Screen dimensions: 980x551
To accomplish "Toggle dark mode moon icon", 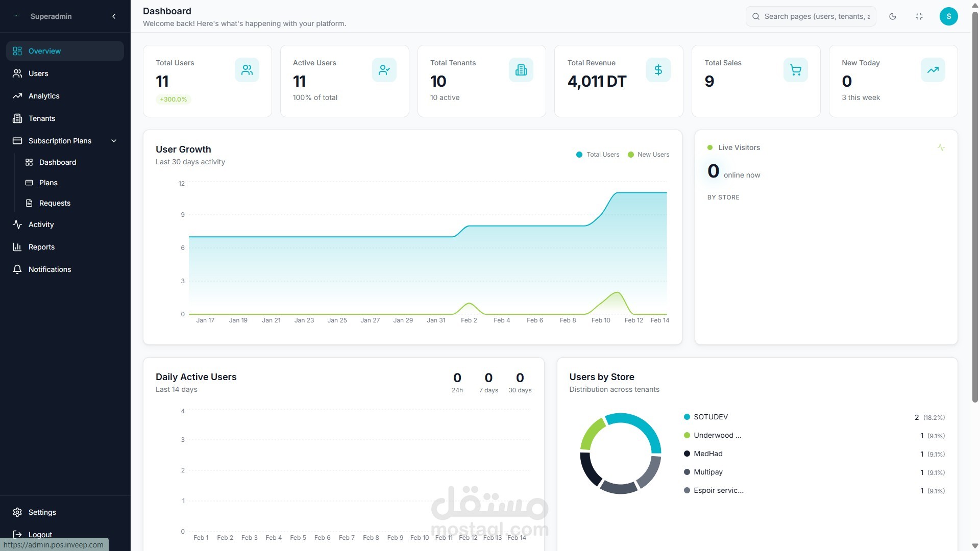I will pyautogui.click(x=893, y=16).
